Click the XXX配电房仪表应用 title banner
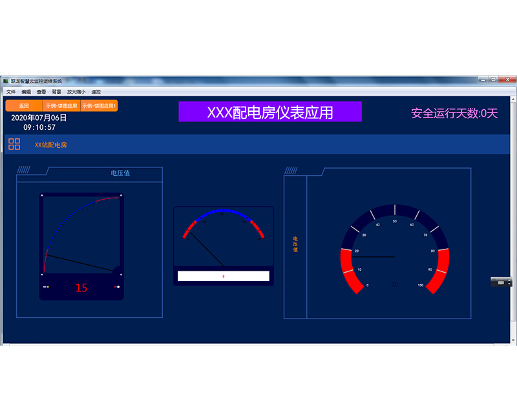 [270, 112]
